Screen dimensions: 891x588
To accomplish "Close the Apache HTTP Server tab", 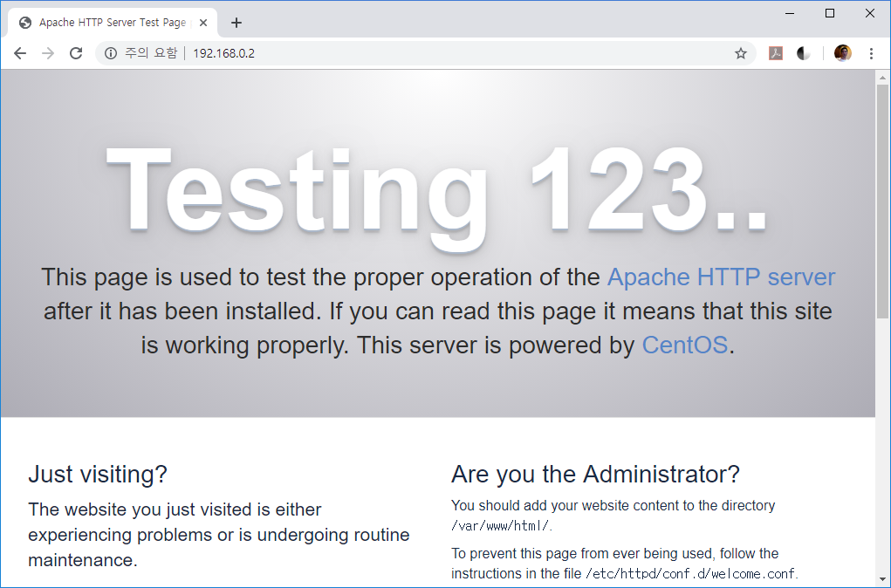I will pyautogui.click(x=203, y=23).
